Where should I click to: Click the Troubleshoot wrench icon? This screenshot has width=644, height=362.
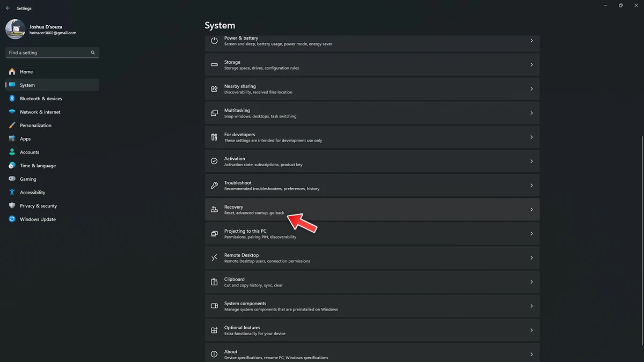pos(214,185)
